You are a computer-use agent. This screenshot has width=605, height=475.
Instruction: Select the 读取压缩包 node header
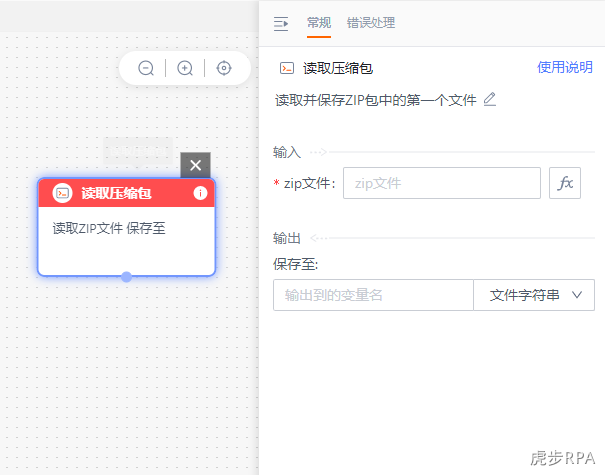(126, 193)
